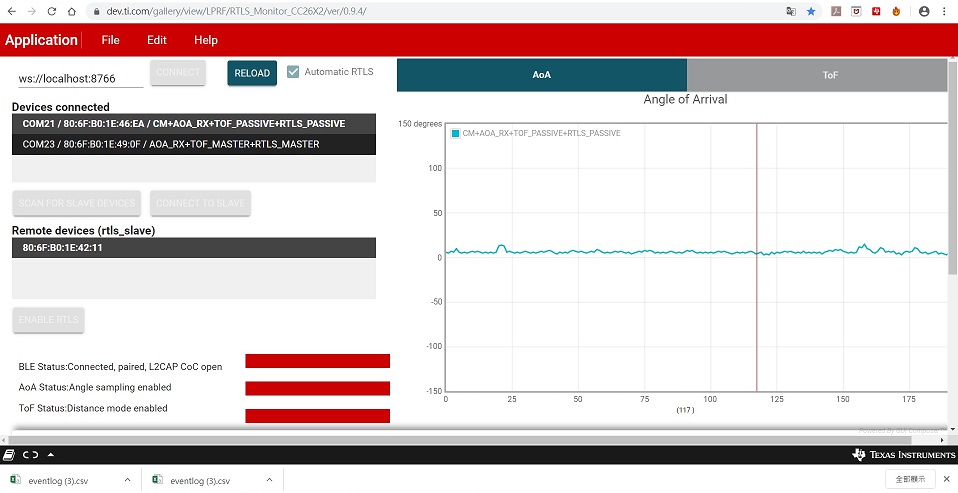Click the greyed CONNECT button
Screen dimensions: 958x493
click(x=178, y=72)
